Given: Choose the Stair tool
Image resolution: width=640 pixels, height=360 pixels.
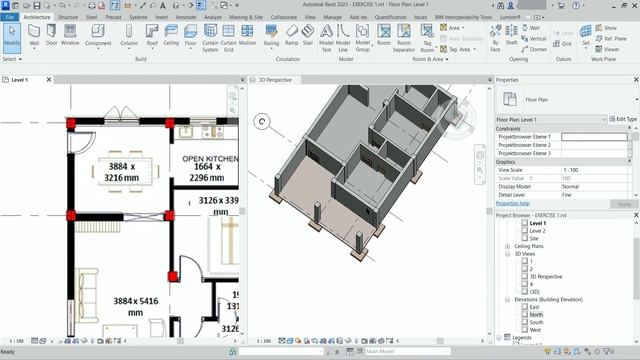Looking at the screenshot, I should coord(308,35).
